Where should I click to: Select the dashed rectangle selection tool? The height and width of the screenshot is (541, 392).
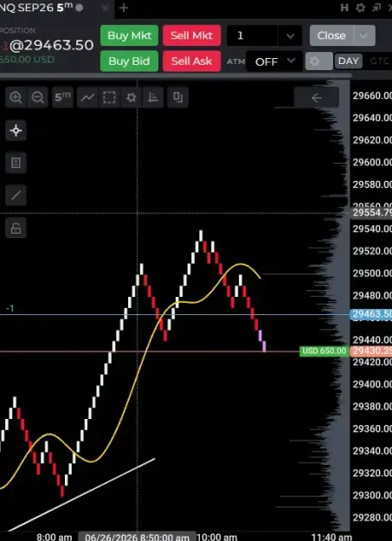pyautogui.click(x=109, y=98)
